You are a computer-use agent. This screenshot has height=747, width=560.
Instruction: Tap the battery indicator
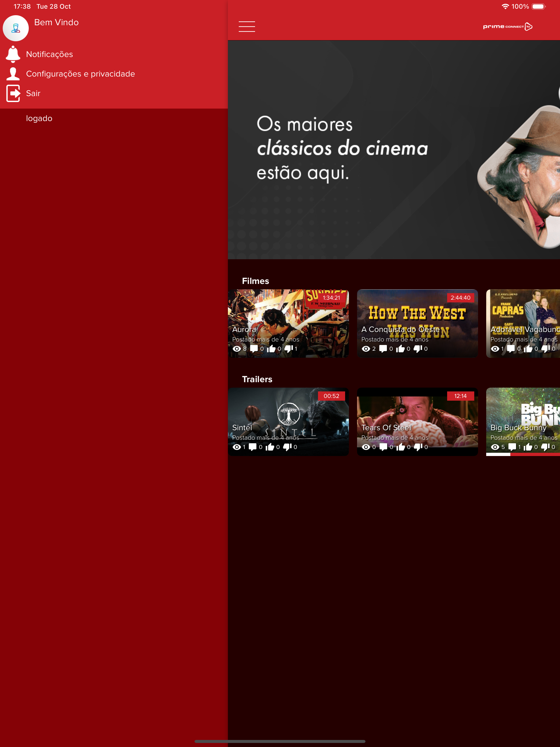[539, 7]
